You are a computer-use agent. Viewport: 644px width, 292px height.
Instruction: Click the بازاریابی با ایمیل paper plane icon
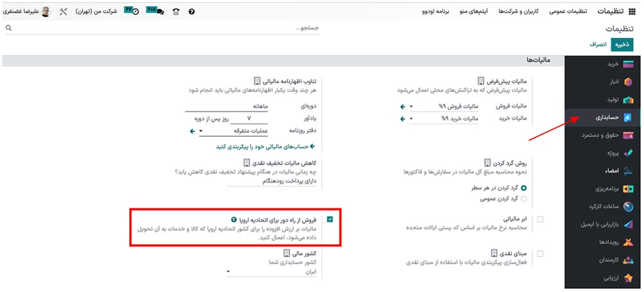629,224
